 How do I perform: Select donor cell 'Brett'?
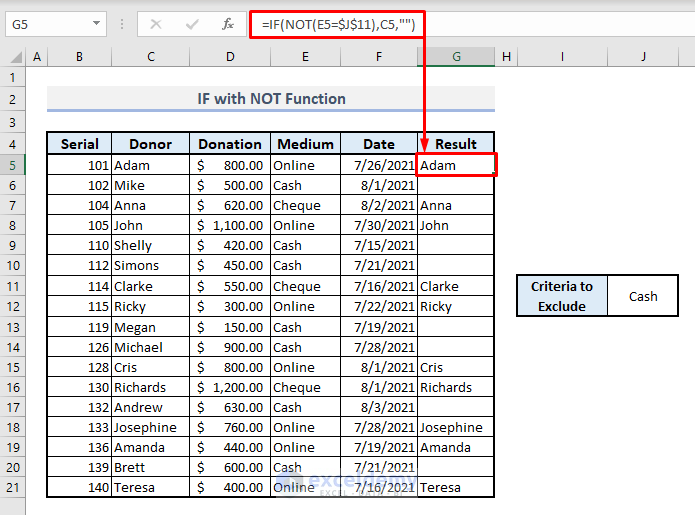151,467
